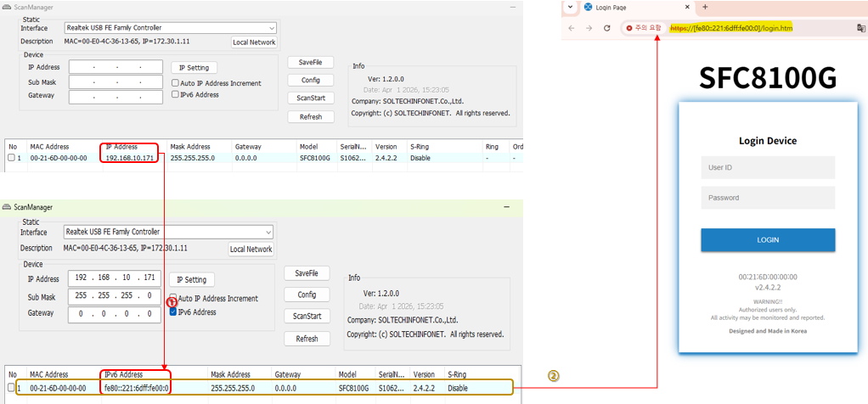Click the browser forward arrow
Image resolution: width=868 pixels, height=404 pixels.
(589, 28)
